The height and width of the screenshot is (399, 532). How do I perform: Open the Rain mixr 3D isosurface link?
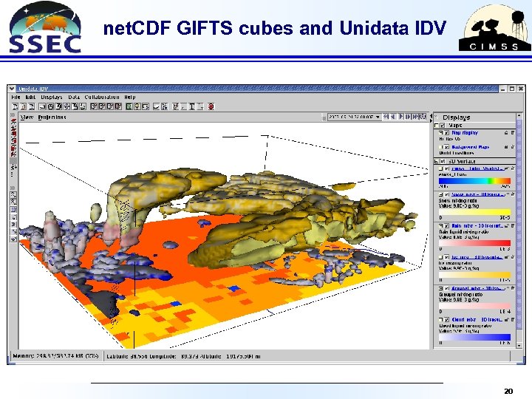point(477,225)
